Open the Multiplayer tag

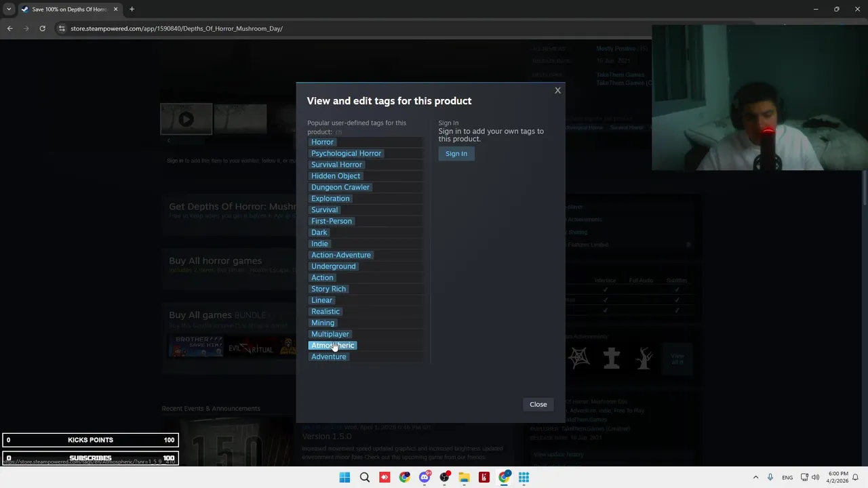coord(330,334)
